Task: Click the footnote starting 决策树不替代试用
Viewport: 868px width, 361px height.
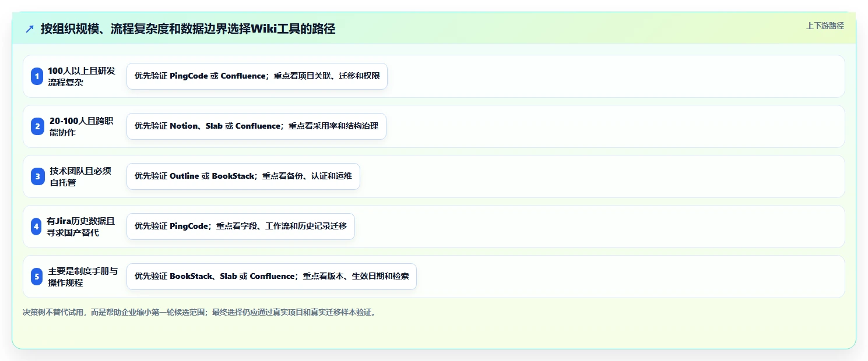Action: [200, 312]
